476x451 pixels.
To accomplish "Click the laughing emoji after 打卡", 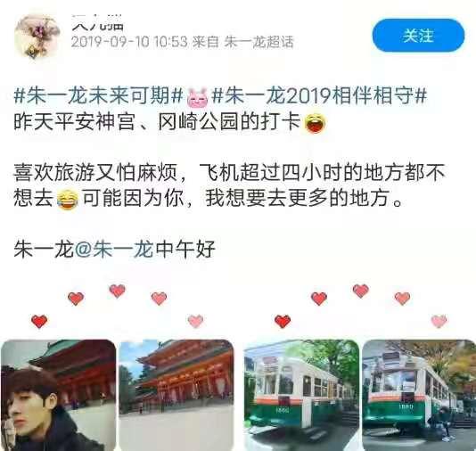I will 315,123.
